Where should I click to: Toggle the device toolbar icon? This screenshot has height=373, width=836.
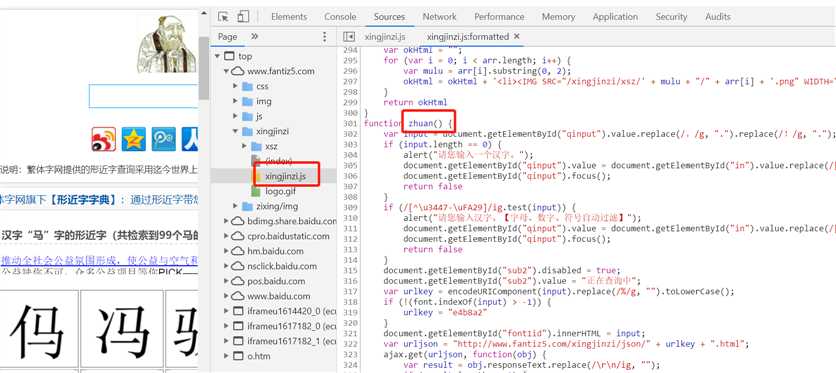click(x=243, y=17)
